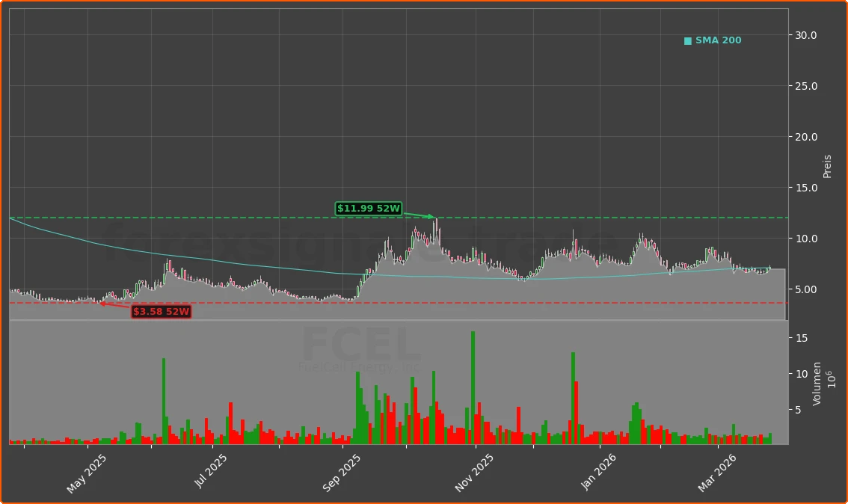Click the 5.00 price axis tick
The height and width of the screenshot is (504, 848).
point(806,289)
